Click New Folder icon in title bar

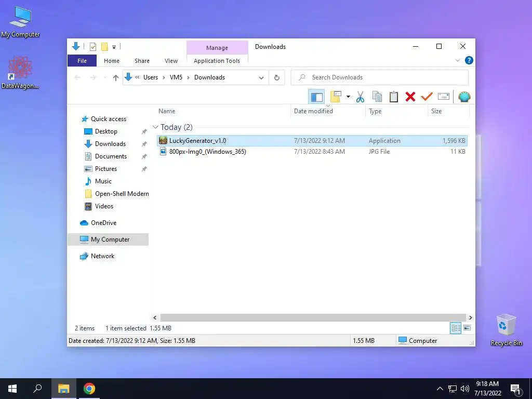(x=104, y=47)
